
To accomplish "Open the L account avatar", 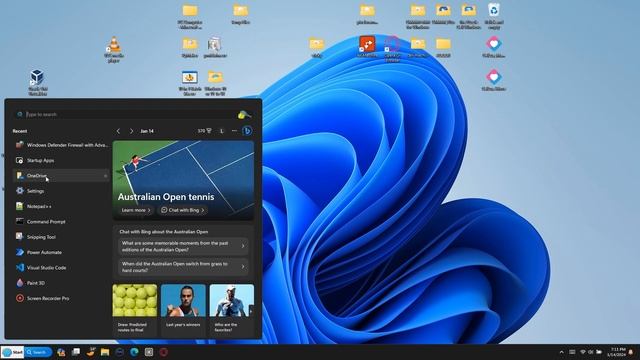I will pos(222,131).
